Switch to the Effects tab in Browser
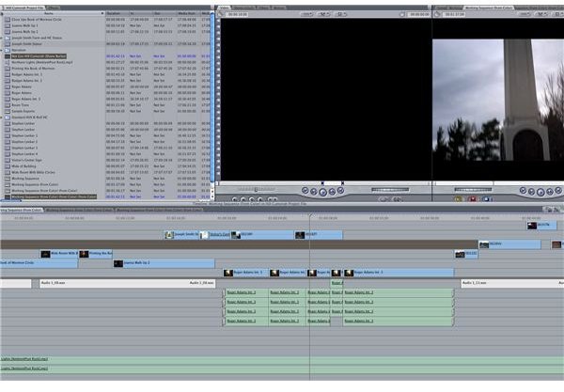Screen dimensions: 564x392 [x=53, y=8]
